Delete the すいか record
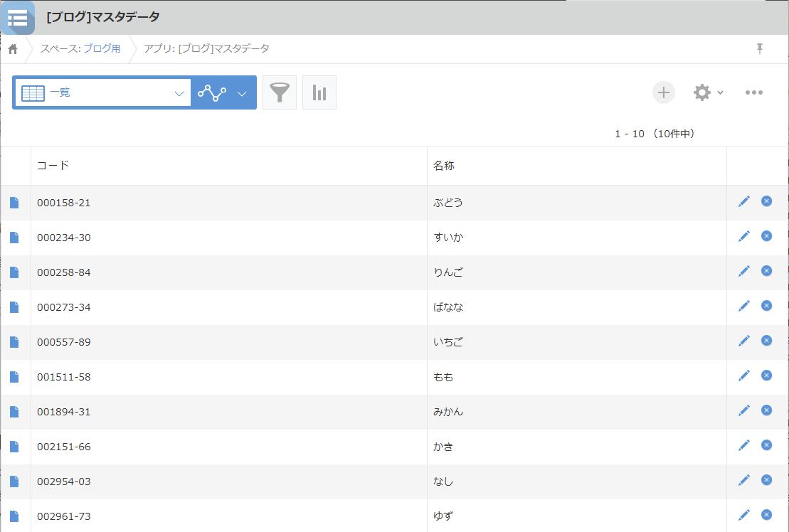 tap(766, 236)
